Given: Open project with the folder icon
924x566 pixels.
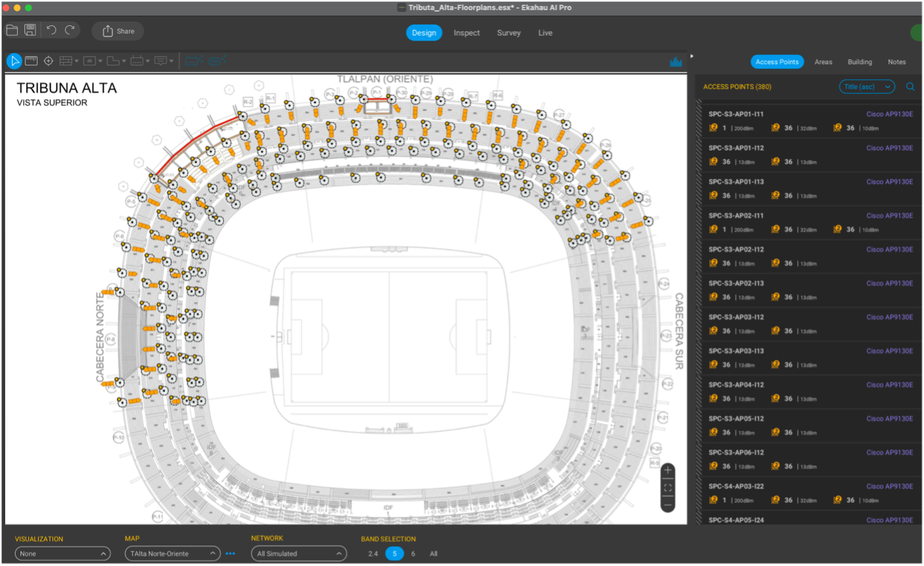Looking at the screenshot, I should [x=12, y=30].
